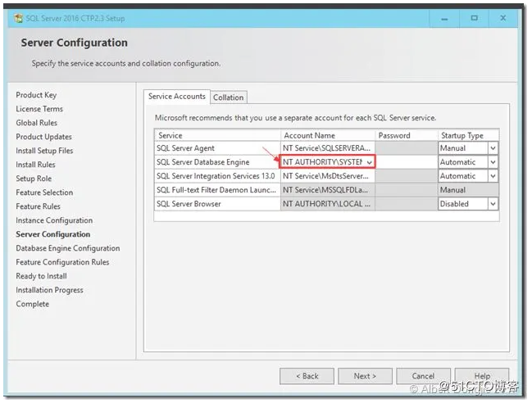532x403 pixels.
Task: Close the SQL Server Setup window
Action: [x=503, y=18]
